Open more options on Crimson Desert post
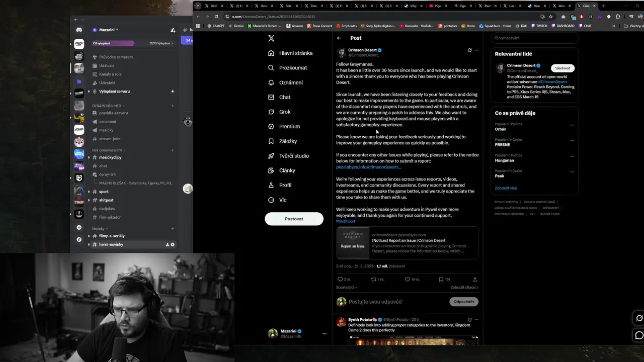The height and width of the screenshot is (362, 644). click(x=476, y=50)
